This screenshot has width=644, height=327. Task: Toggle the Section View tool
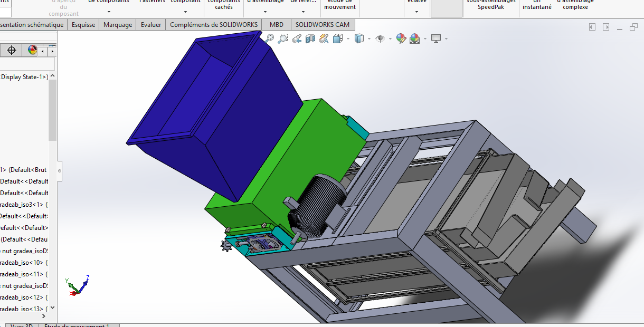(310, 38)
